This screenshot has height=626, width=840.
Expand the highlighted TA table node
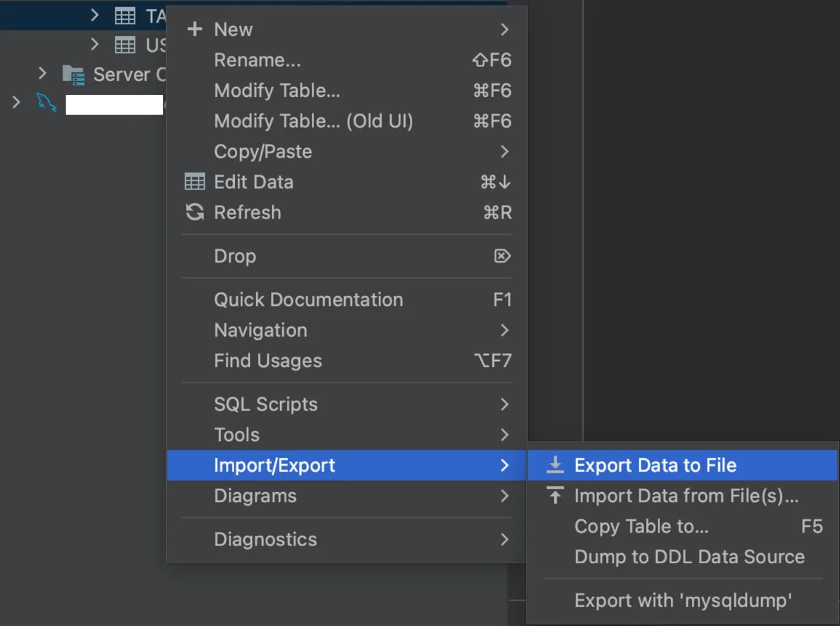pyautogui.click(x=94, y=15)
